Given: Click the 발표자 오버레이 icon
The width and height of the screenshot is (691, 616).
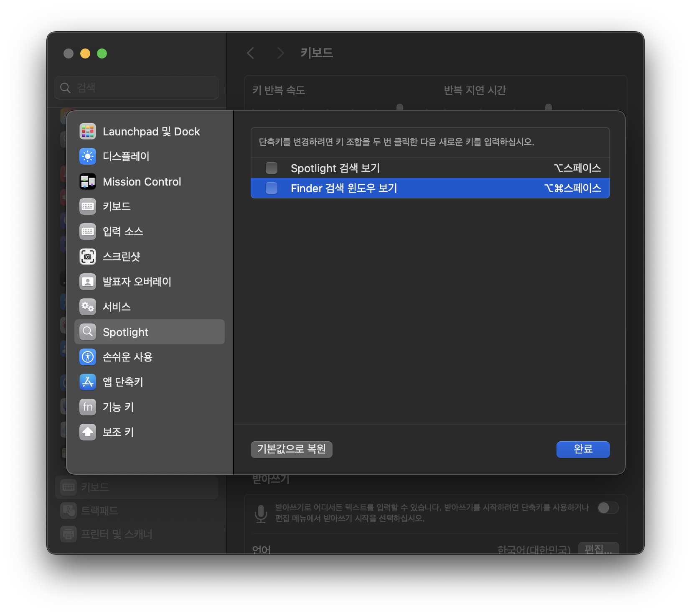Looking at the screenshot, I should (x=88, y=282).
